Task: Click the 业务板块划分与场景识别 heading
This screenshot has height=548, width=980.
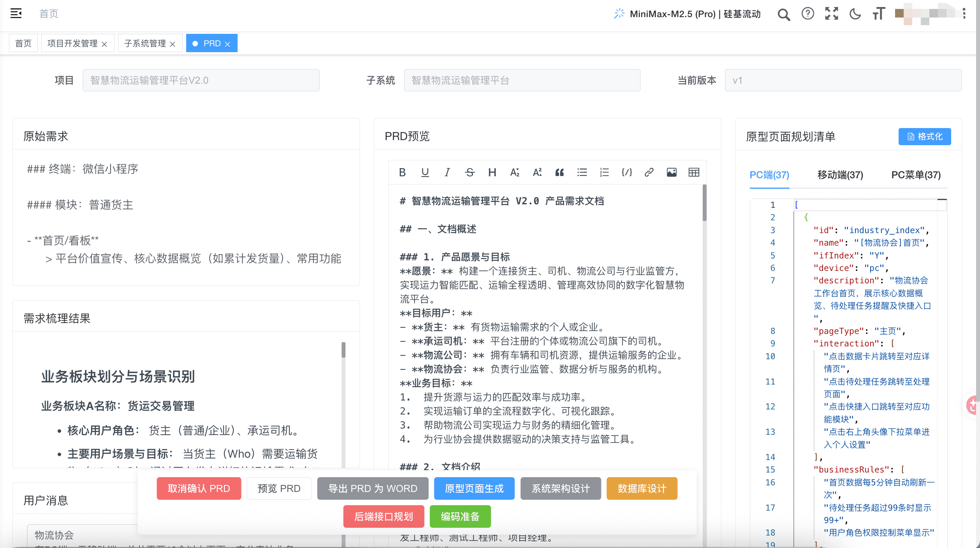Action: pos(118,377)
